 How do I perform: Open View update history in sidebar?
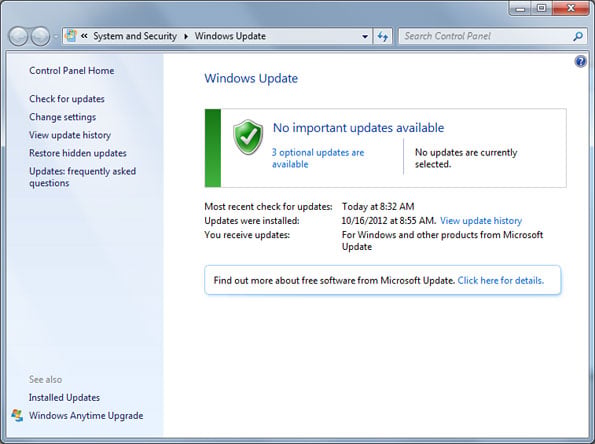coord(70,135)
